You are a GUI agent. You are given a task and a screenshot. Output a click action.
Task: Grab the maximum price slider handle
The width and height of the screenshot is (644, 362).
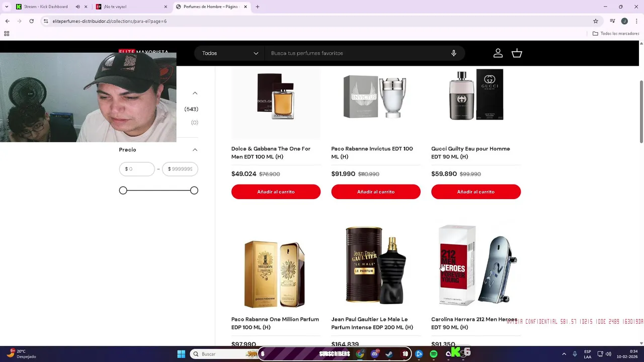(194, 191)
